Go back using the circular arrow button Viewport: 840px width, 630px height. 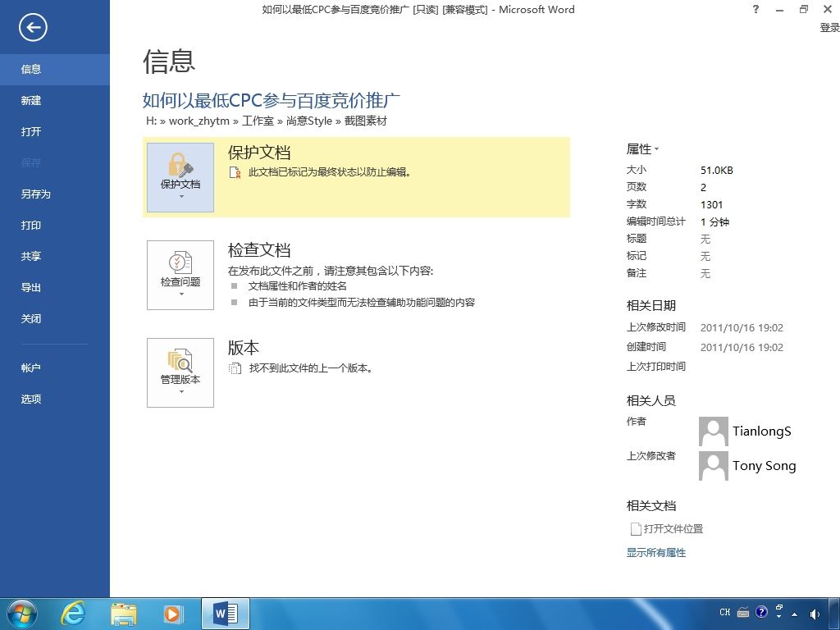point(33,27)
